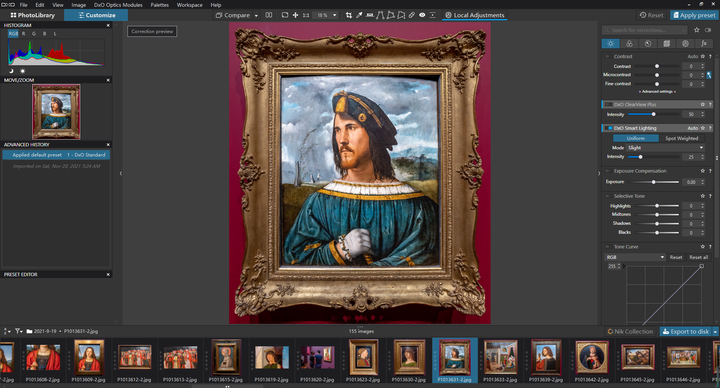
Task: Click the Export to disk button
Action: tap(685, 332)
